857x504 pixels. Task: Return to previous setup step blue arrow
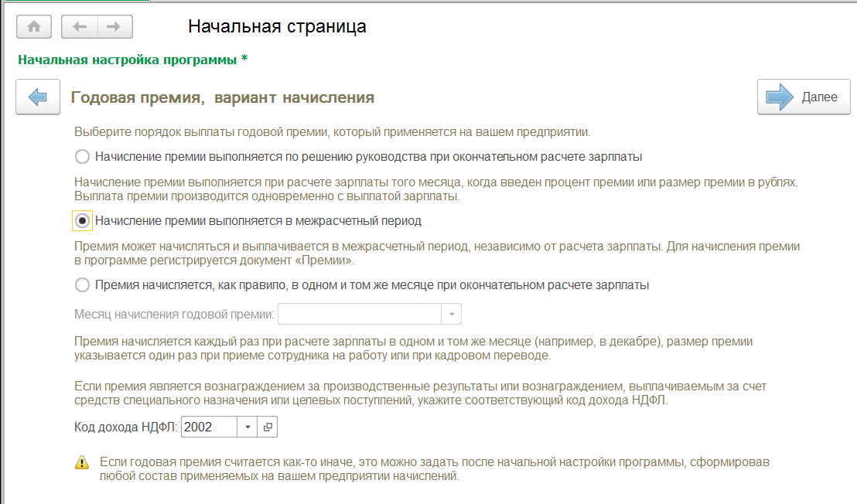[x=38, y=97]
